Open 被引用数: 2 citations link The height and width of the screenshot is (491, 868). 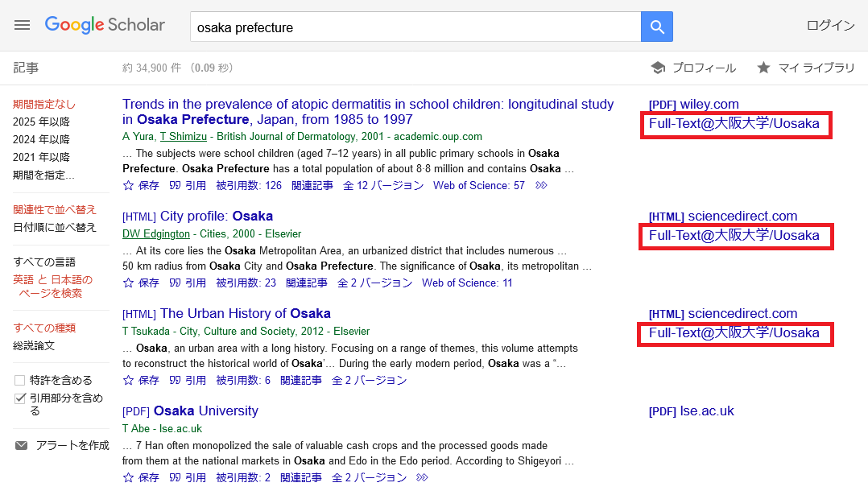click(243, 477)
